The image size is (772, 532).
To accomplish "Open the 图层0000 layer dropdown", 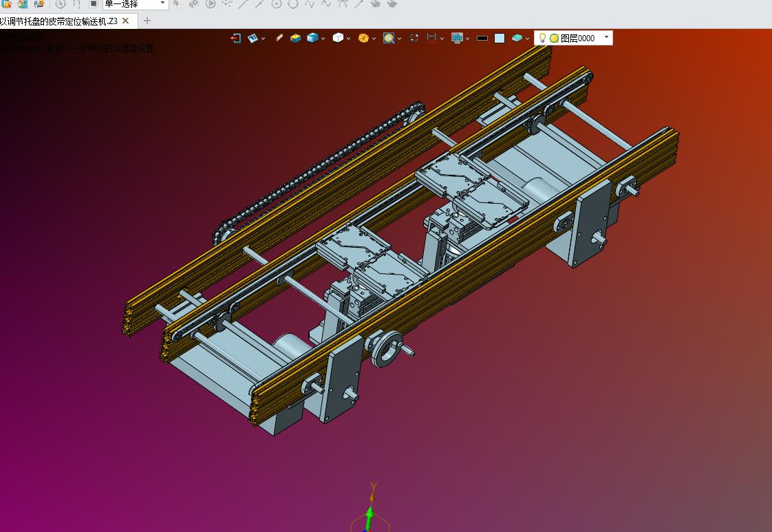I will (x=607, y=37).
